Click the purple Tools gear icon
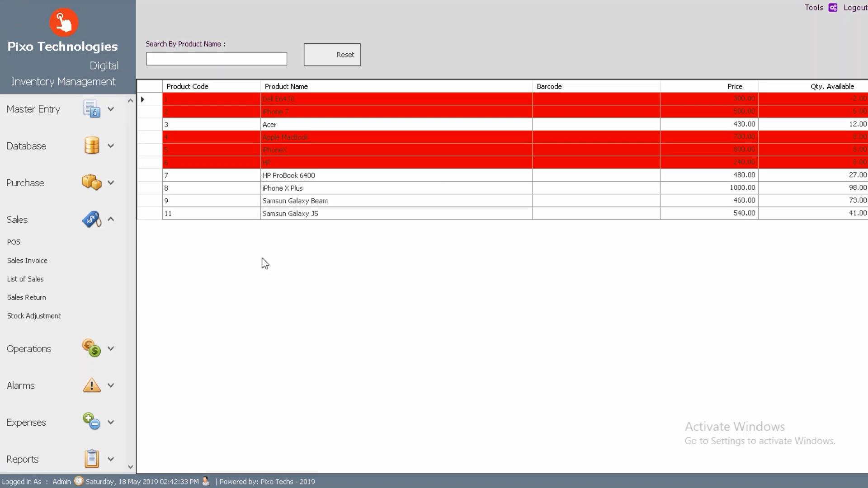Screen dimensions: 868x488 tap(833, 8)
